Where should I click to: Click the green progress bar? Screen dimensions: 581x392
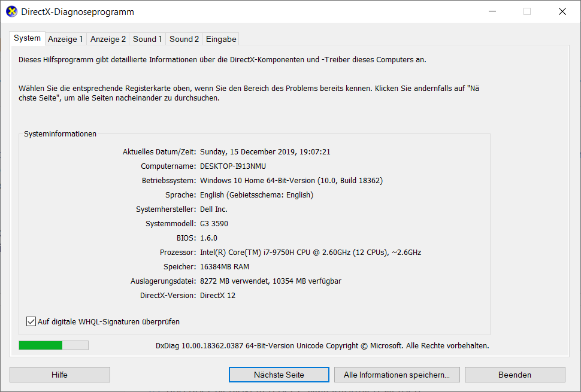[53, 345]
